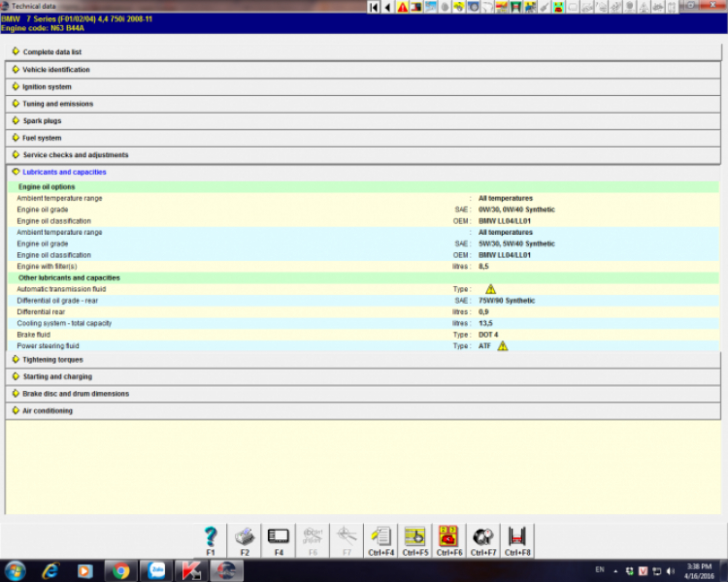Expand Service checks and adjustments

point(363,155)
